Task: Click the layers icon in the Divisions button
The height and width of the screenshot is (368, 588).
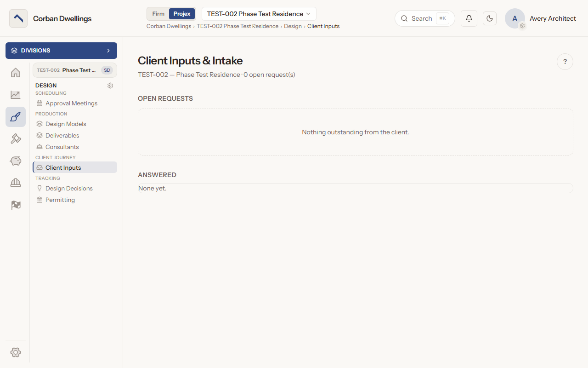Action: coord(14,51)
